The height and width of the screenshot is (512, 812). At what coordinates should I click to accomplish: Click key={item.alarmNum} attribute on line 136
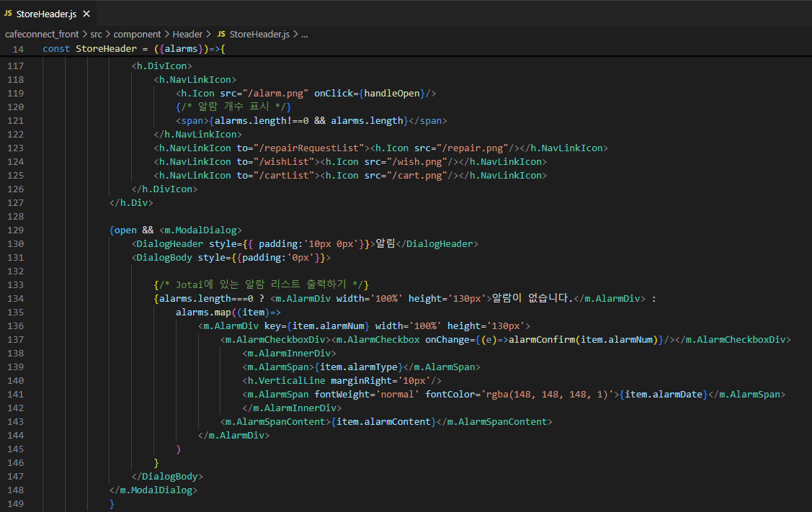point(317,326)
